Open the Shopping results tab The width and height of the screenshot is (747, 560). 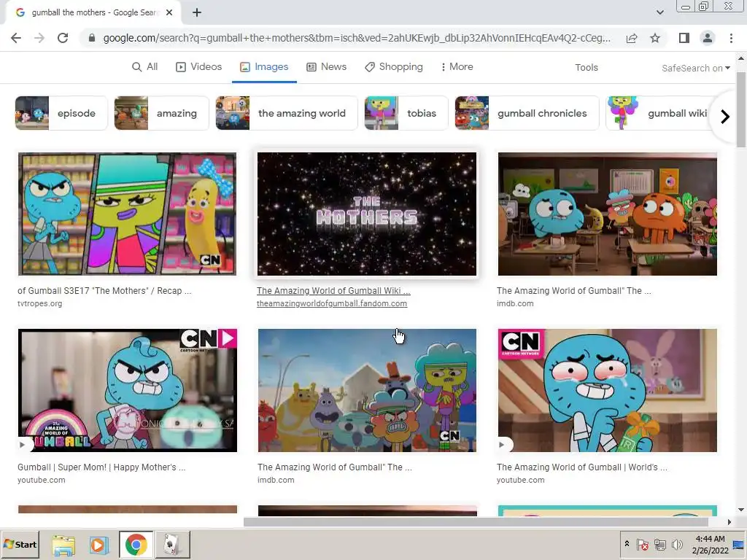(x=394, y=67)
